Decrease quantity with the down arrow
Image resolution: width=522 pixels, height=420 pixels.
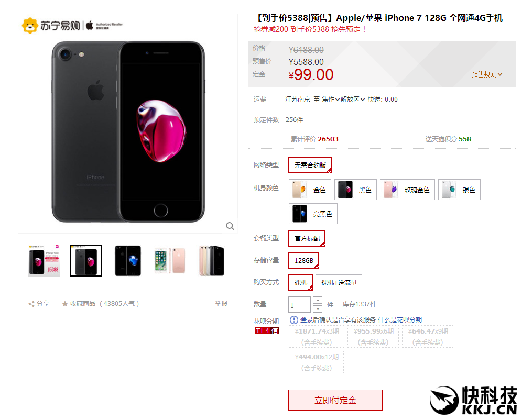318,308
